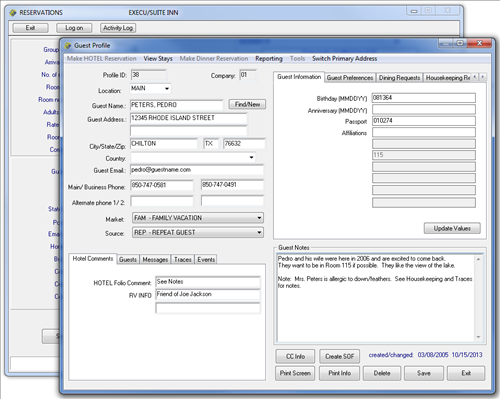Viewport: 500px width, 399px height.
Task: Click Log on button in Reservations window
Action: tap(74, 28)
